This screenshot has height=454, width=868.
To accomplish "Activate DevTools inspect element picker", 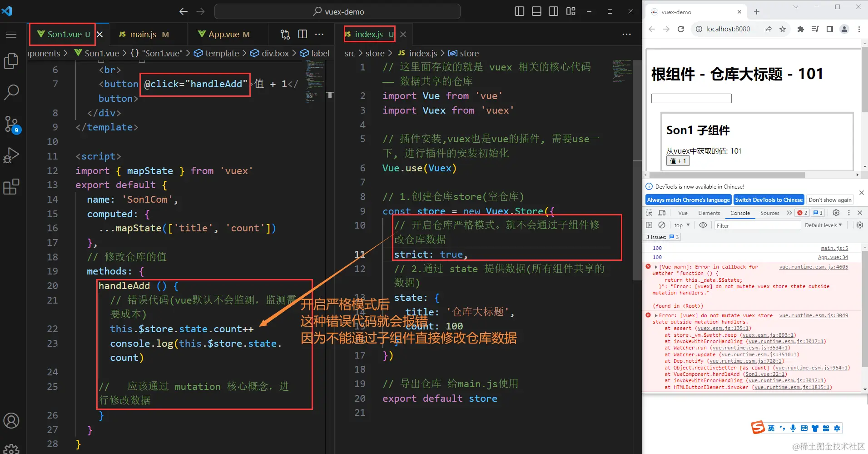I will click(649, 213).
